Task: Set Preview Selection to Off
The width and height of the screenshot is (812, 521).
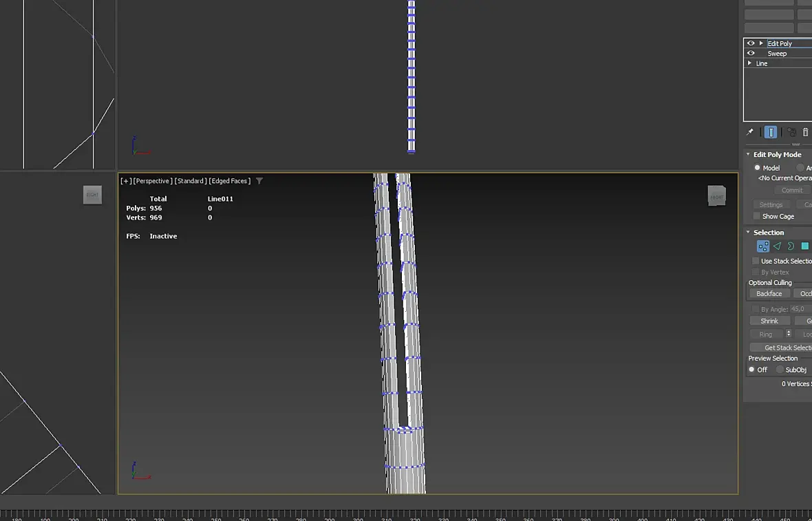Action: tap(752, 370)
